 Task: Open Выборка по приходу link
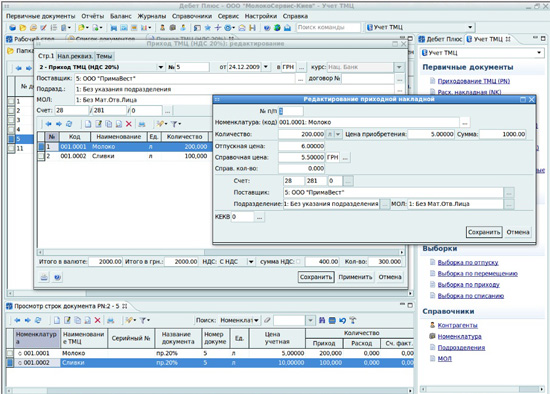(469, 285)
